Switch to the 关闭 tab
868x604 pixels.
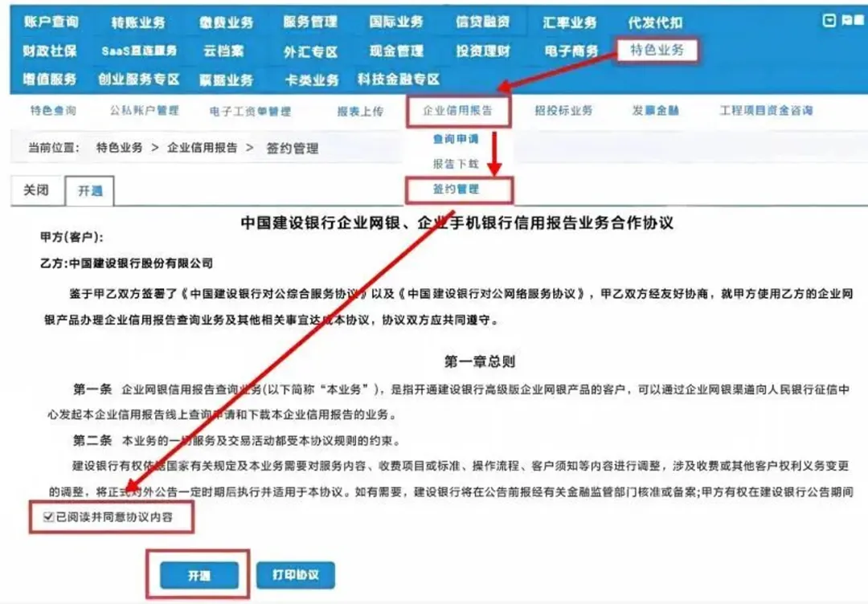pos(36,190)
